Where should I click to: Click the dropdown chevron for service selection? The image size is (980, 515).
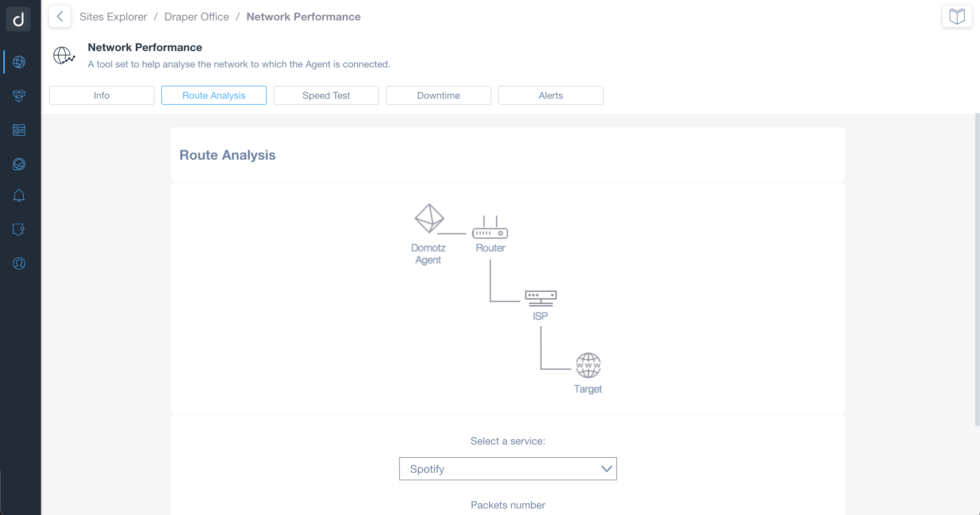pos(605,468)
